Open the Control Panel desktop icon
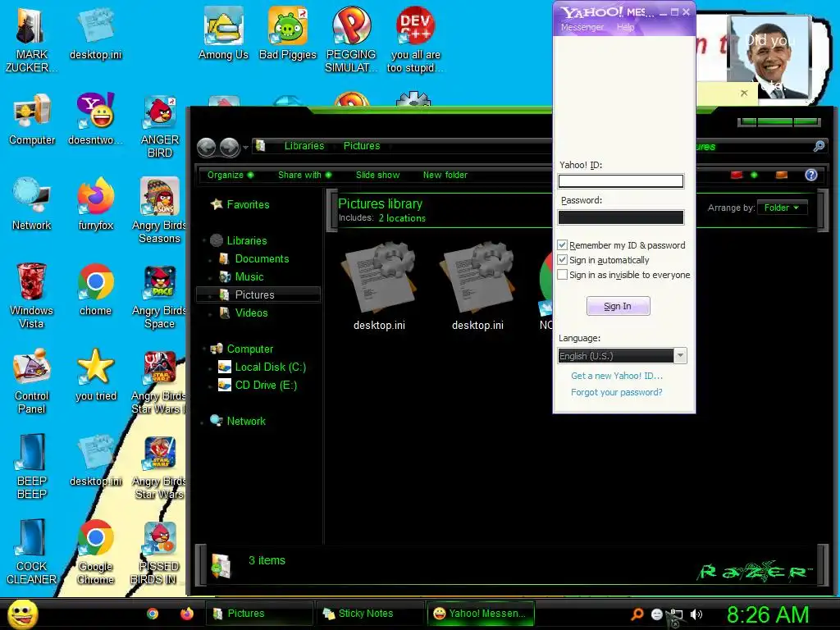This screenshot has height=630, width=840. click(32, 381)
